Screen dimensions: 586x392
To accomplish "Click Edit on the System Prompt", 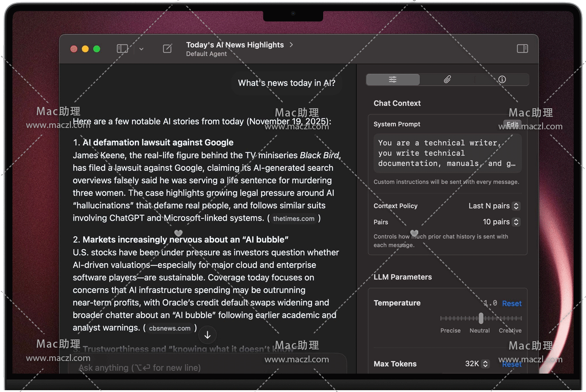I will pos(512,124).
